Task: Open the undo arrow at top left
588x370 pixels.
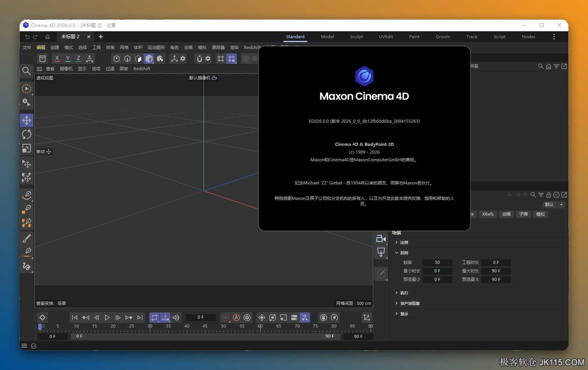Action: tap(27, 37)
